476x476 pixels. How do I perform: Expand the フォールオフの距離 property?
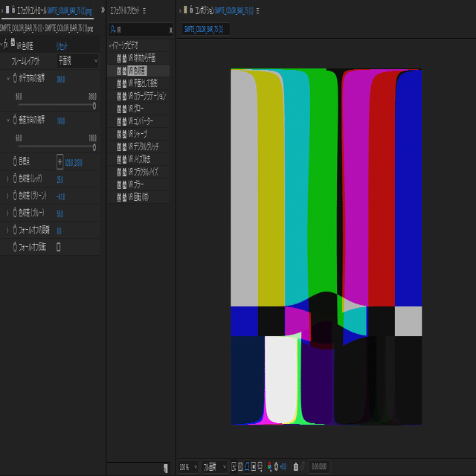pos(8,230)
